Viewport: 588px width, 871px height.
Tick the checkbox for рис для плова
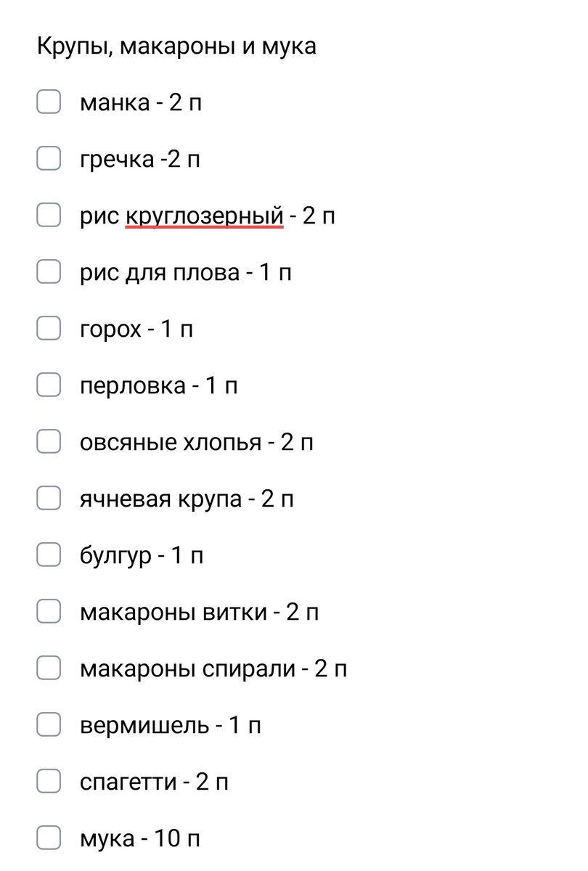click(49, 271)
